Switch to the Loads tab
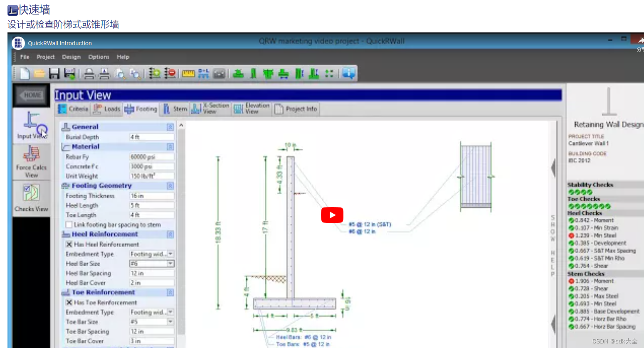The width and height of the screenshot is (644, 348). pos(107,109)
